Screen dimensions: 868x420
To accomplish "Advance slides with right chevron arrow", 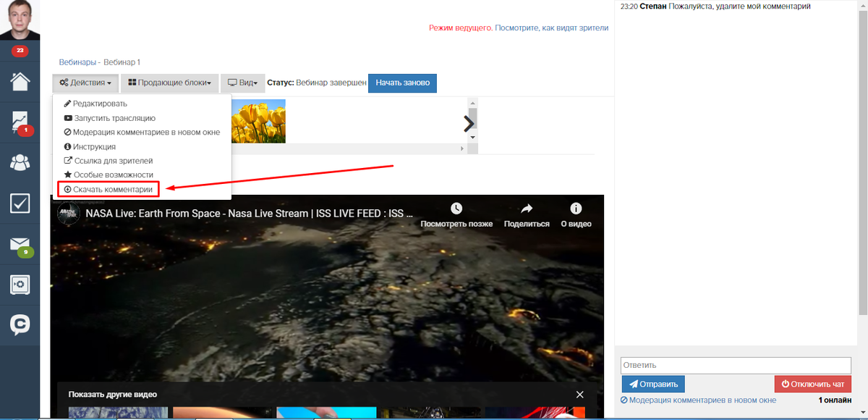I will tap(469, 124).
